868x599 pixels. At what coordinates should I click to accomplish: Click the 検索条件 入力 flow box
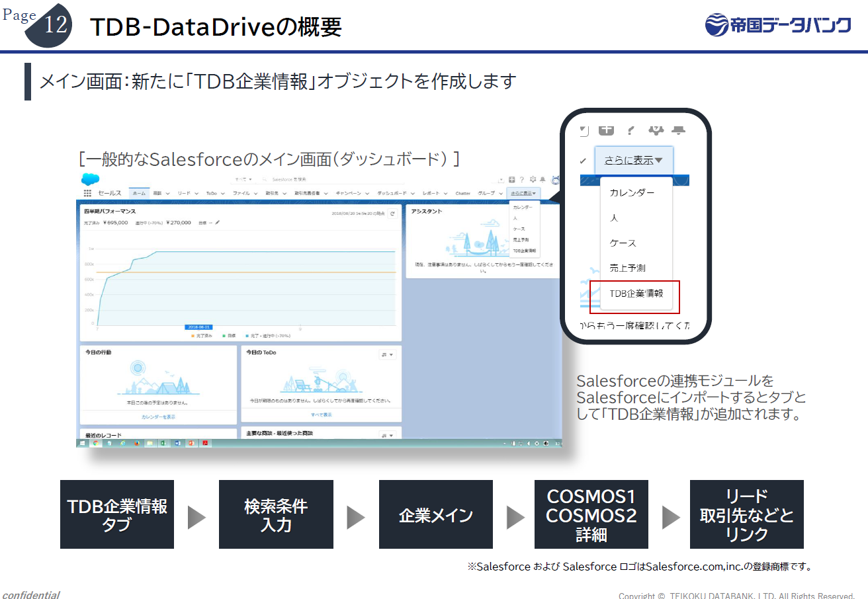276,514
